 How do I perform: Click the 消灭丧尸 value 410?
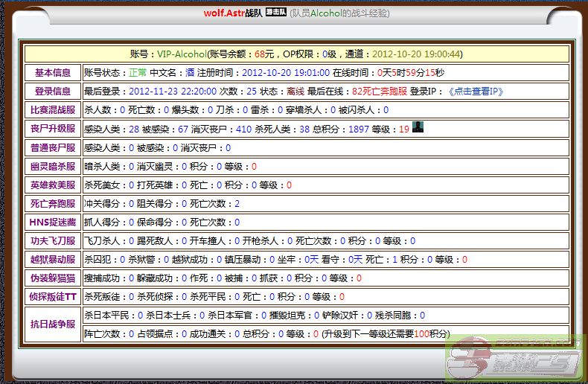(243, 129)
